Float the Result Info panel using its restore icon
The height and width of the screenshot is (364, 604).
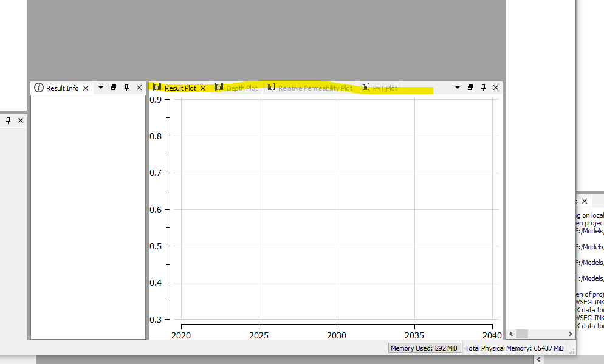[113, 88]
